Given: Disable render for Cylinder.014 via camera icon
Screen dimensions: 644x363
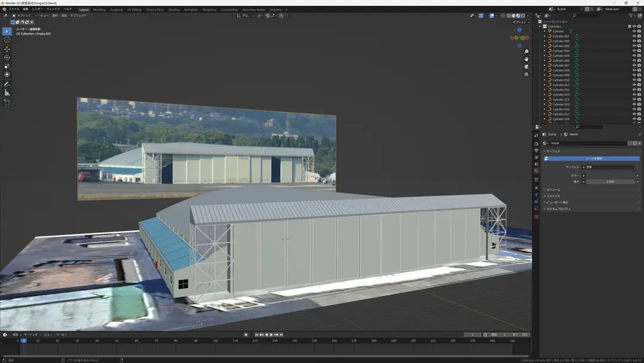Looking at the screenshot, I should 639,100.
